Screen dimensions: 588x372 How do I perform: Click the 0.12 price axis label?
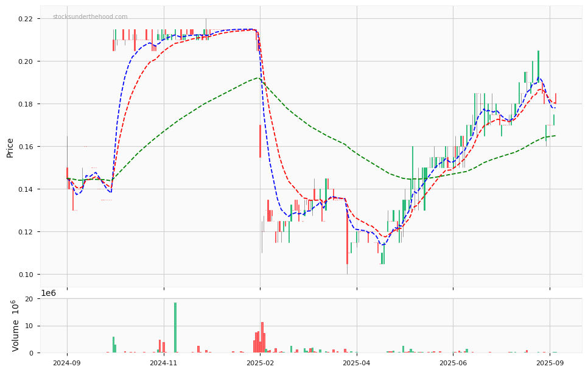[x=25, y=232]
